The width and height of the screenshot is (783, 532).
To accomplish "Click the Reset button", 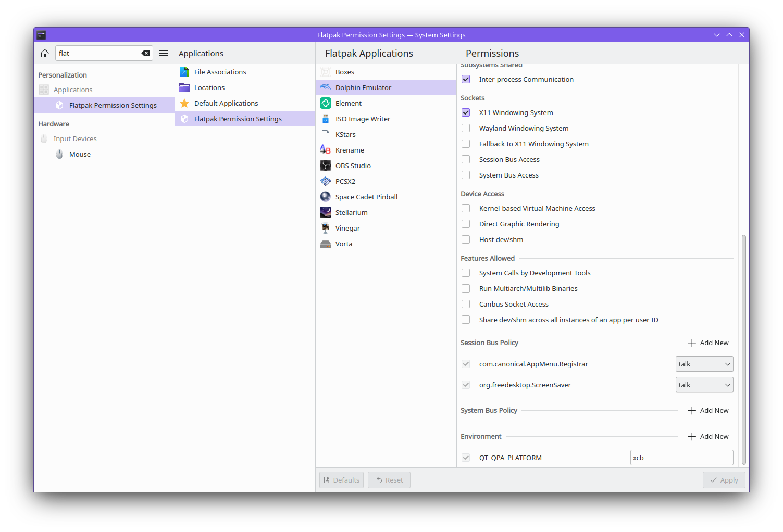I will (x=389, y=480).
